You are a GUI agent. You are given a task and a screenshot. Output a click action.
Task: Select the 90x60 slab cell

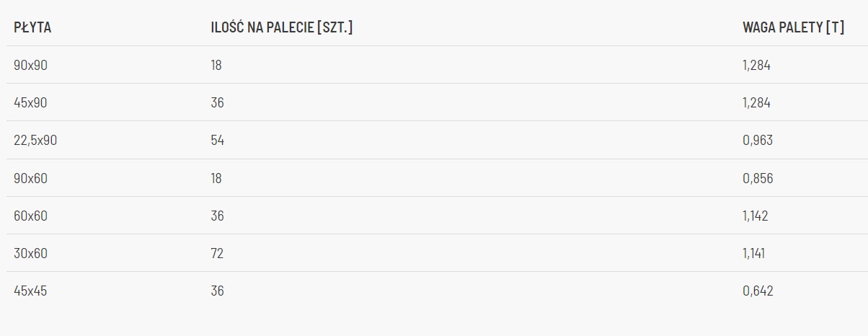click(30, 178)
